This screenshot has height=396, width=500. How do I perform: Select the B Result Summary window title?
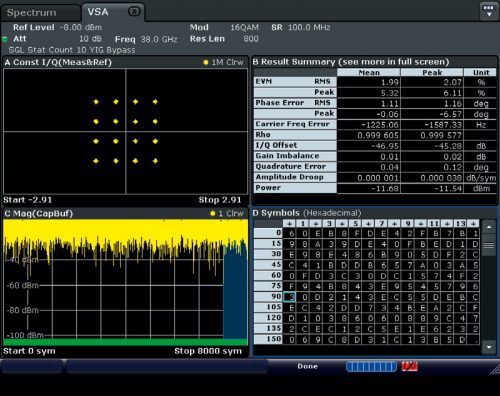point(351,62)
